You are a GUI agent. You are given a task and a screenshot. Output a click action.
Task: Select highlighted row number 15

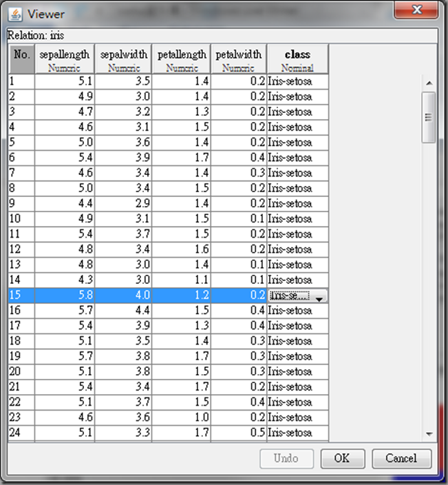pyautogui.click(x=21, y=295)
